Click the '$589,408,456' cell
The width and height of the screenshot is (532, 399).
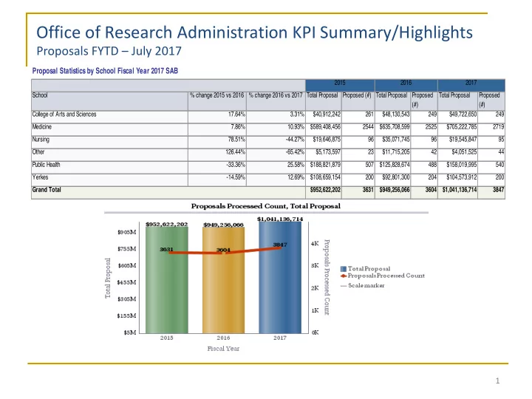coord(324,129)
